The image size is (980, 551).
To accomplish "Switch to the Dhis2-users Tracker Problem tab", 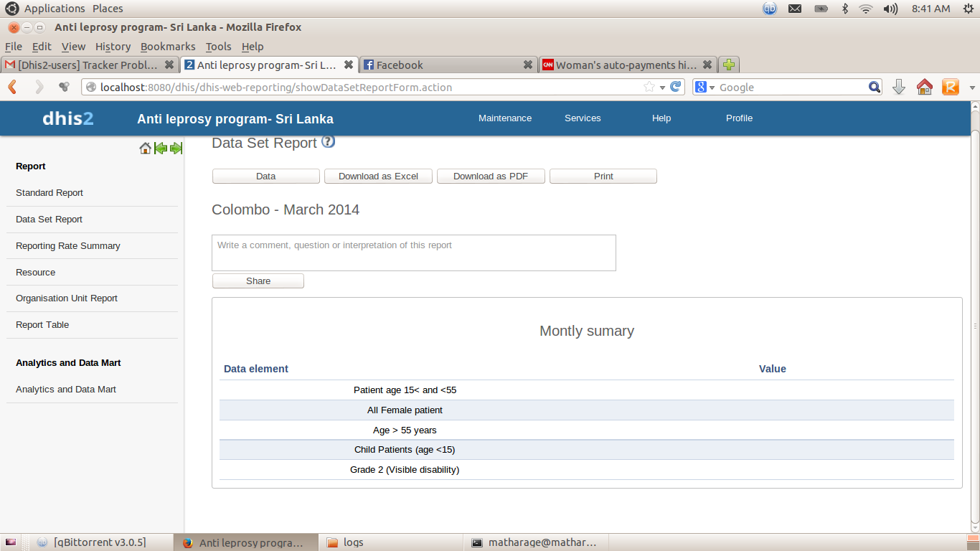I will (90, 65).
